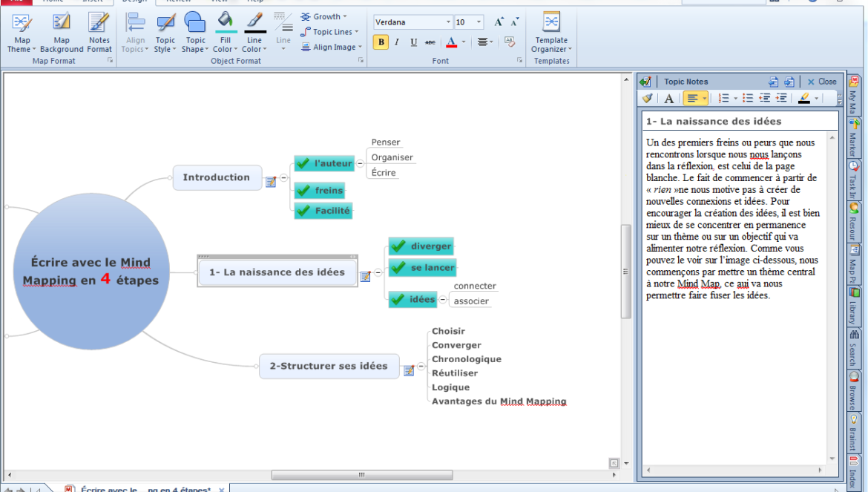Increase indent in the notes toolbar
The height and width of the screenshot is (492, 868).
pyautogui.click(x=781, y=98)
